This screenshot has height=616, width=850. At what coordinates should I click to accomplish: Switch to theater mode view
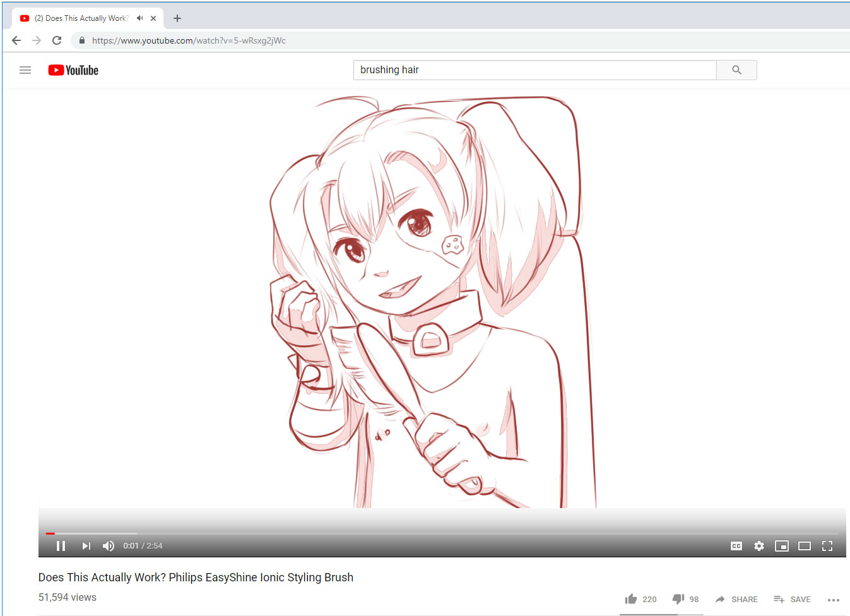(804, 546)
